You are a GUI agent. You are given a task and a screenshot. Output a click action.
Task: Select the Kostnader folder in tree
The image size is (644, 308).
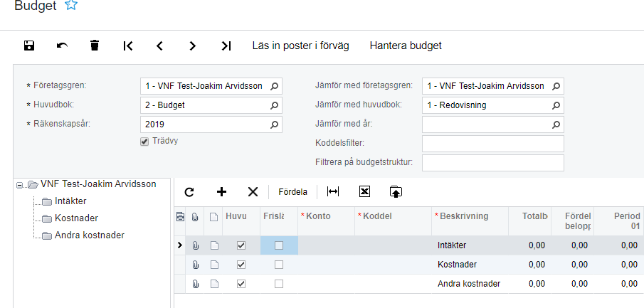pyautogui.click(x=76, y=218)
